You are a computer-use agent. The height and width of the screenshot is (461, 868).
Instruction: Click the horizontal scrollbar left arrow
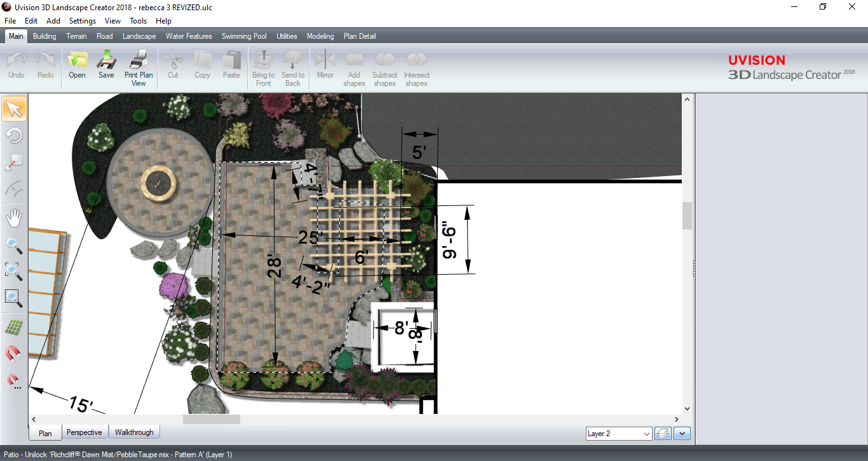pyautogui.click(x=34, y=419)
